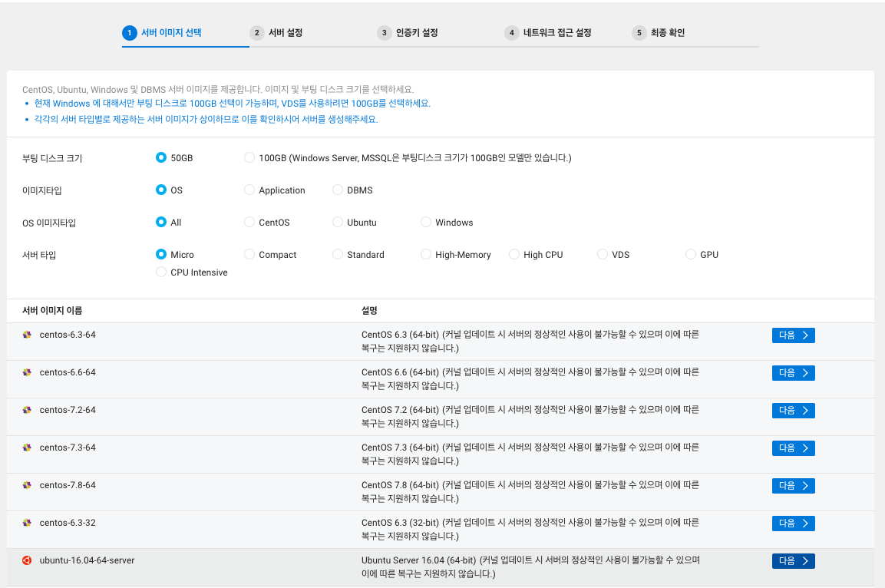This screenshot has width=885, height=588.
Task: Click the CentOS 7.8 (64-bit) description text
Action: (530, 491)
